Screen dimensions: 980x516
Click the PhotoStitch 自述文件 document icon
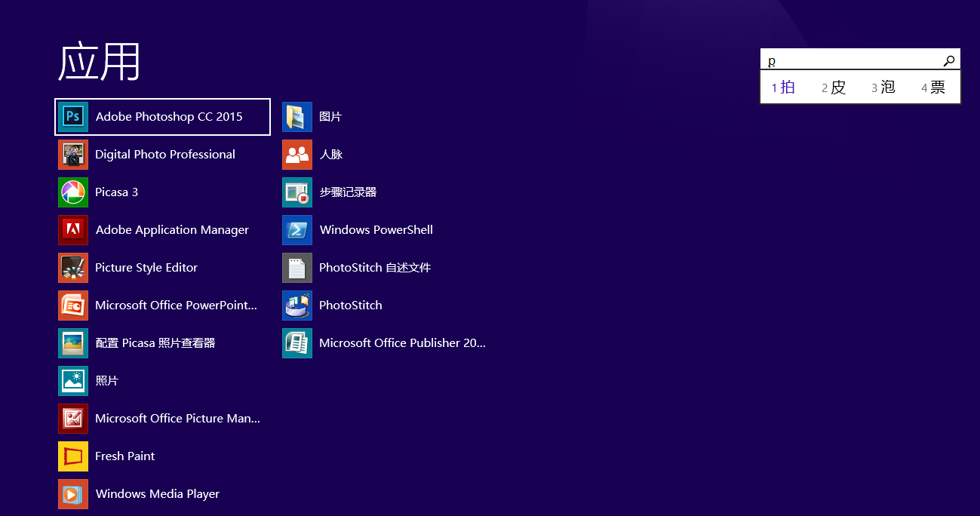point(297,268)
